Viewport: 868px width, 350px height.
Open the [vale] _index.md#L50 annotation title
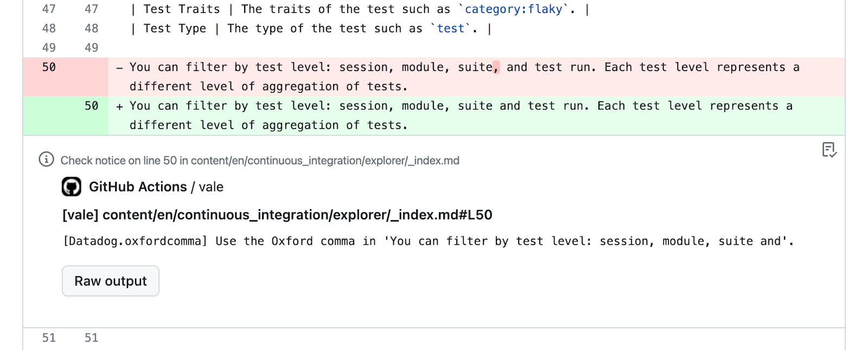pos(277,215)
